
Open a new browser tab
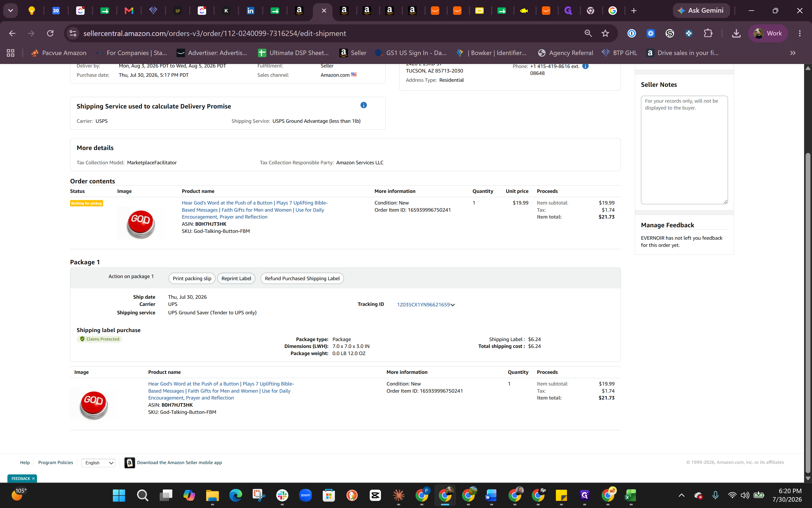[634, 11]
